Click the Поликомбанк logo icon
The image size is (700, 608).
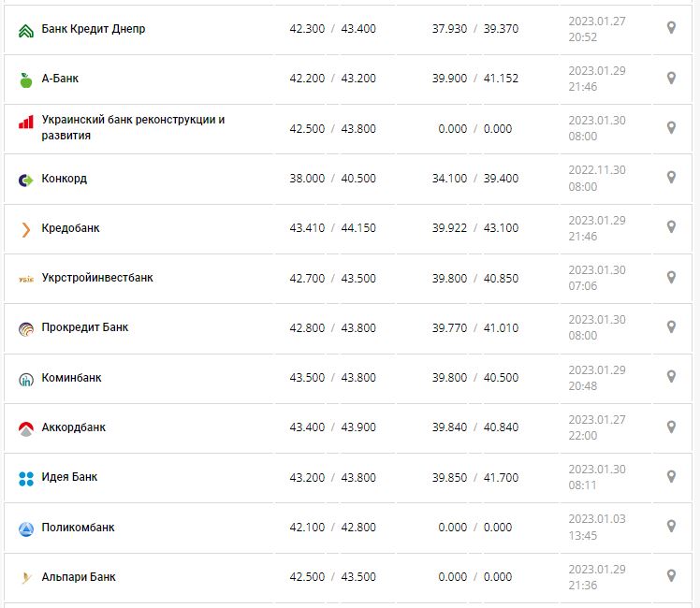(26, 528)
